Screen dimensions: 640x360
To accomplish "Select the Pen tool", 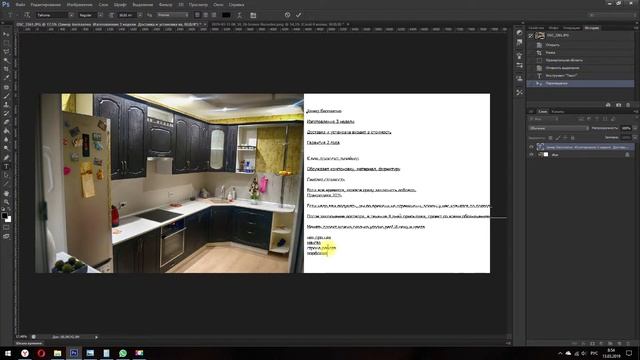I will (6, 158).
